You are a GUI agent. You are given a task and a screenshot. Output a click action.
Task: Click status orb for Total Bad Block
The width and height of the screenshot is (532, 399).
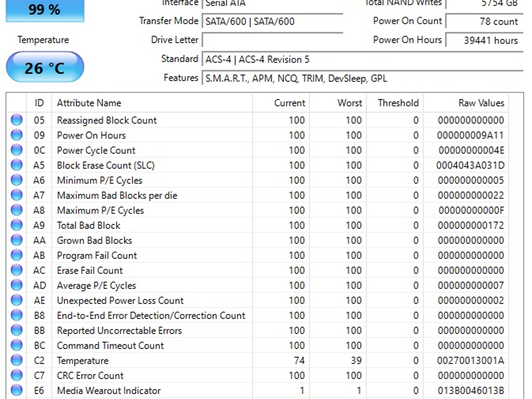click(17, 225)
